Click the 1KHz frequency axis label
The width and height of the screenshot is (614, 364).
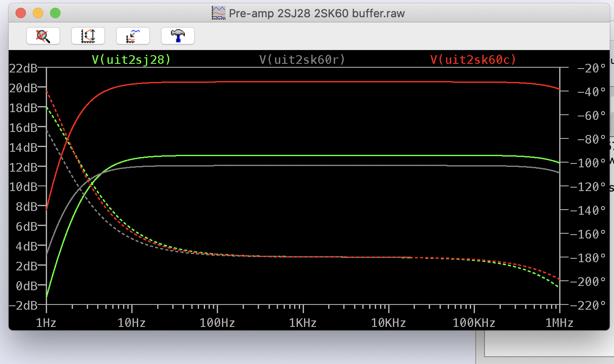click(303, 323)
